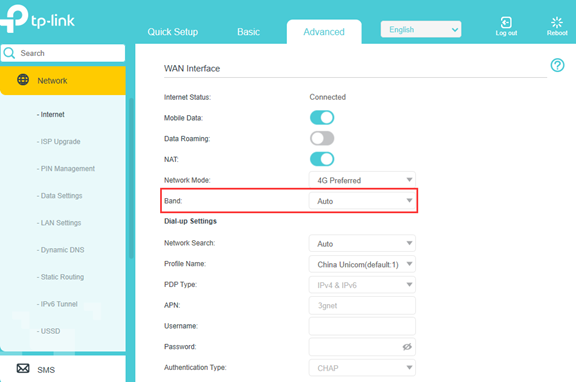576x382 pixels.
Task: Open PIN Management settings
Action: click(x=66, y=169)
